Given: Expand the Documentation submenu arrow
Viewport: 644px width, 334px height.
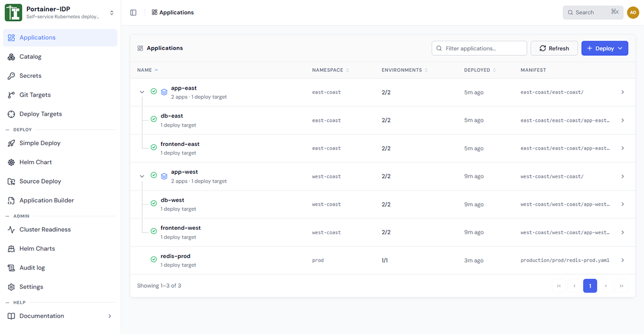Looking at the screenshot, I should click(x=110, y=316).
